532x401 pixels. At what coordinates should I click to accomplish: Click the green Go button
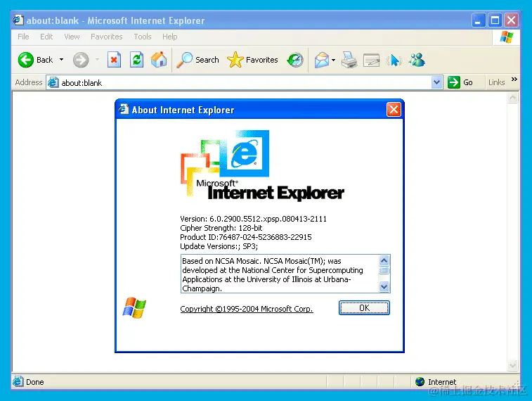(460, 82)
